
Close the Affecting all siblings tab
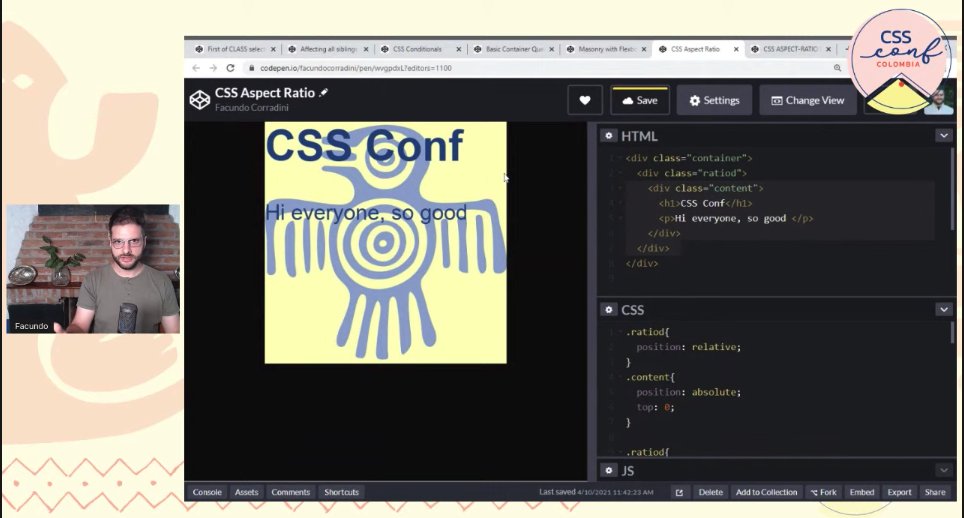[366, 49]
